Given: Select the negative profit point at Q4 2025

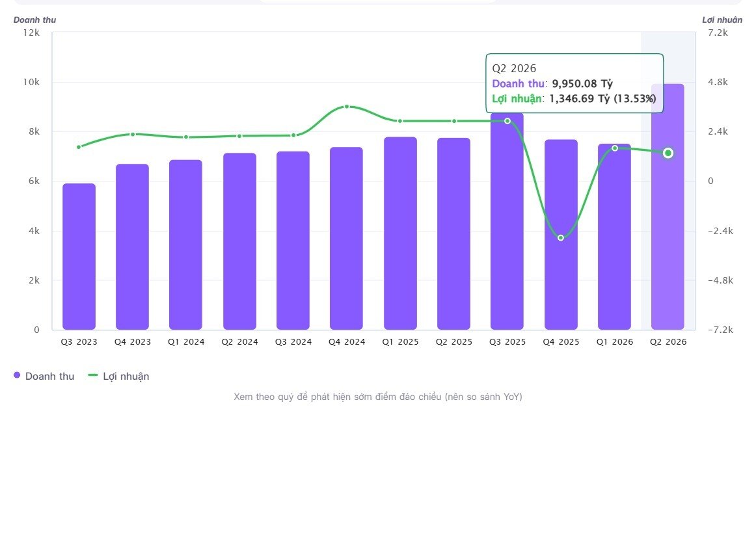Looking at the screenshot, I should [561, 237].
